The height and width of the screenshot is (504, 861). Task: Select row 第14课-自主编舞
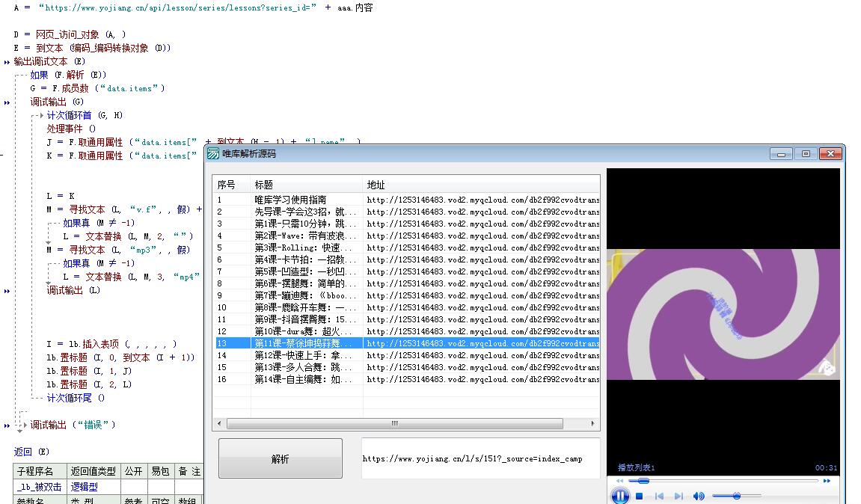click(406, 379)
